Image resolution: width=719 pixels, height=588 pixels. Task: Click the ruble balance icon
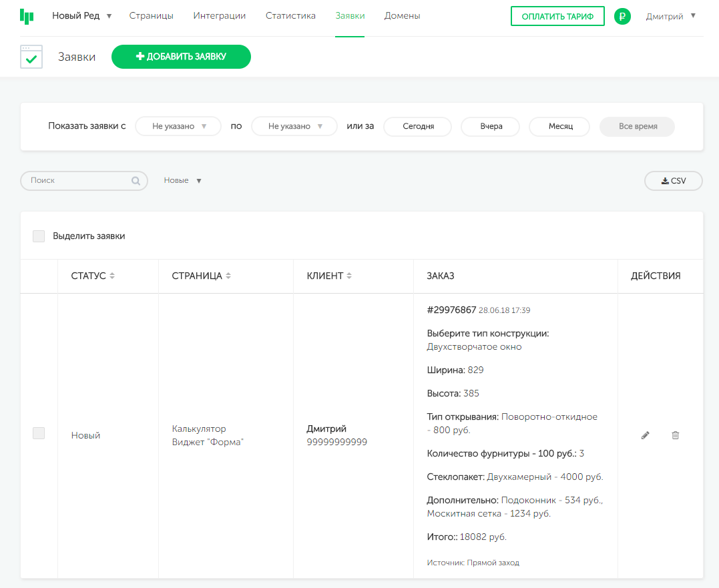click(x=622, y=17)
